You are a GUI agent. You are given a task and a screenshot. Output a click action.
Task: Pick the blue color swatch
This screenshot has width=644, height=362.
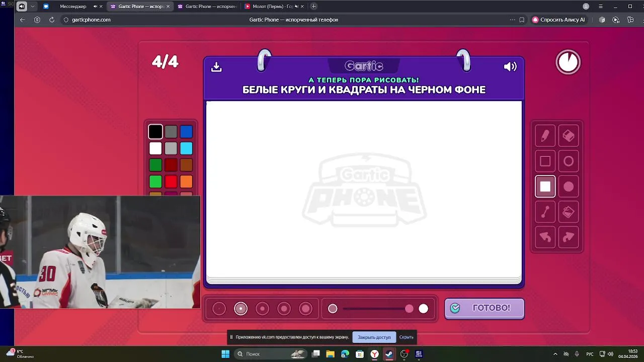click(x=186, y=132)
